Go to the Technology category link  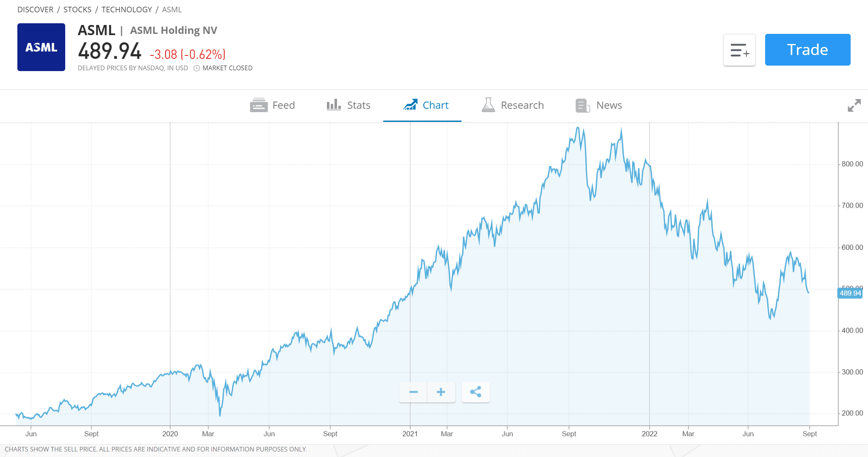tap(127, 9)
